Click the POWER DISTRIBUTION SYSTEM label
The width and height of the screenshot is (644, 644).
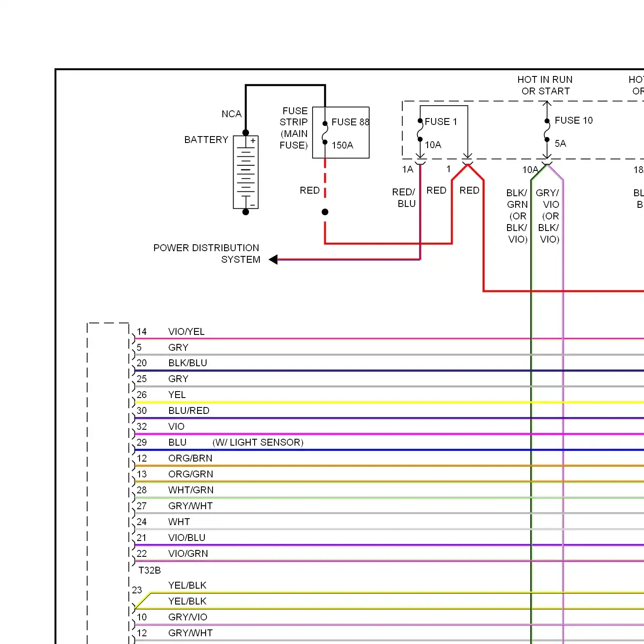207,254
